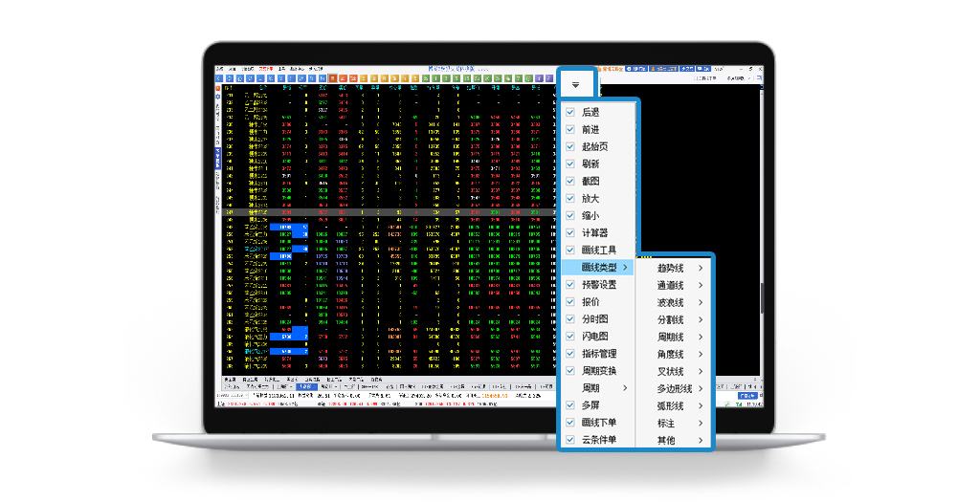
Task: Uncheck the 后退 toolbar option
Action: pyautogui.click(x=570, y=113)
